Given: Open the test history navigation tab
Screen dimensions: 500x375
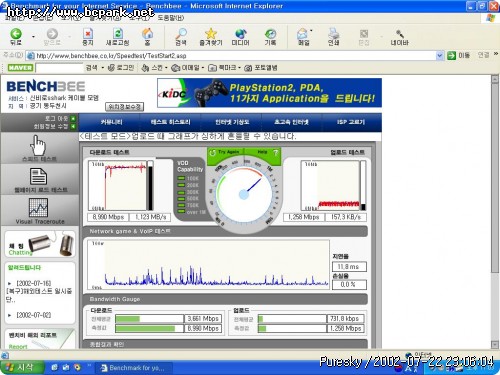Looking at the screenshot, I should tap(170, 122).
